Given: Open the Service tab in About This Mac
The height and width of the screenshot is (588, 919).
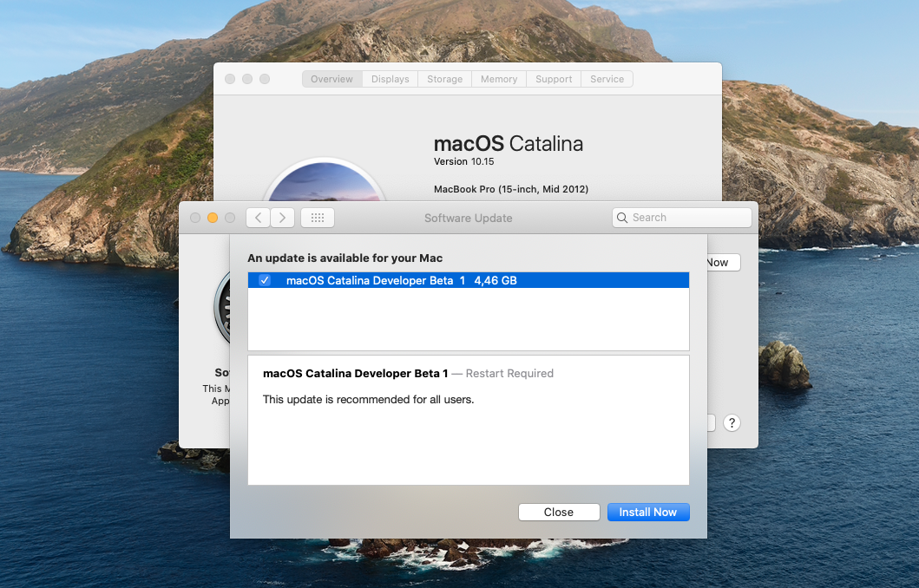Looking at the screenshot, I should pyautogui.click(x=607, y=79).
